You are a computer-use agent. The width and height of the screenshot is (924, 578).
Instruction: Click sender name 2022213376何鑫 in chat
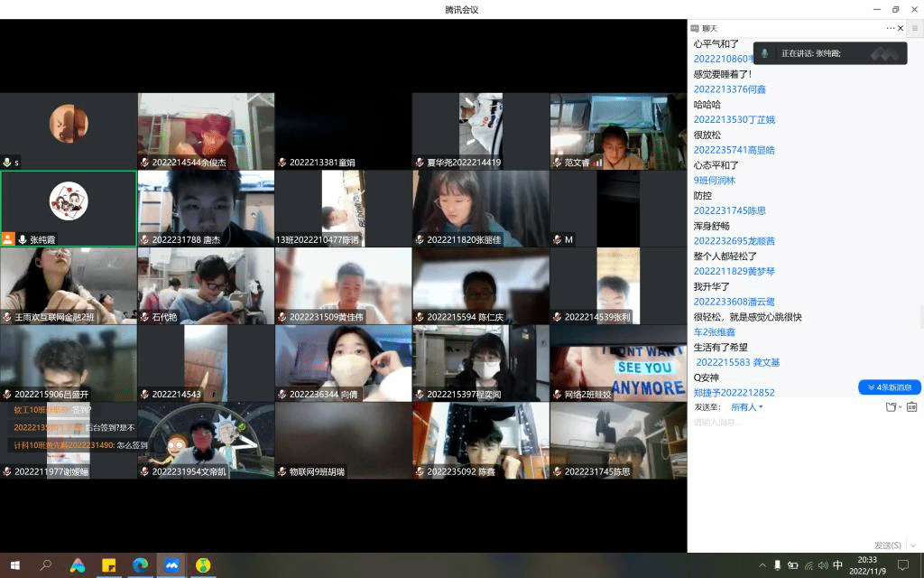(x=729, y=89)
